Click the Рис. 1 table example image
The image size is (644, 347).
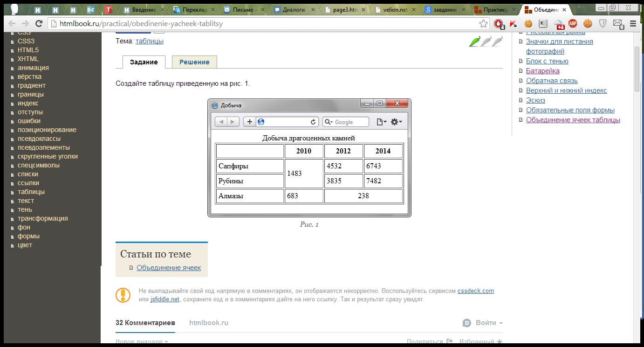pyautogui.click(x=309, y=158)
